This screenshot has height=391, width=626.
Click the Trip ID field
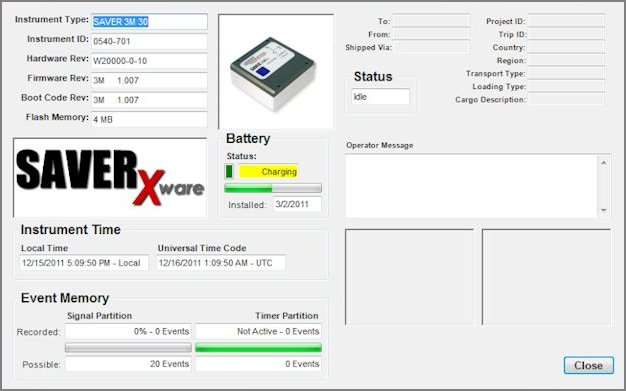point(566,34)
